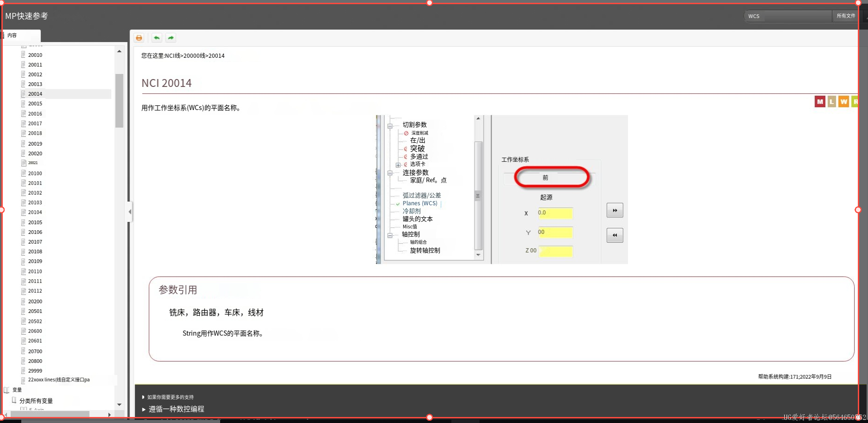Click the orange W product badge
The width and height of the screenshot is (868, 423).
[x=844, y=102]
